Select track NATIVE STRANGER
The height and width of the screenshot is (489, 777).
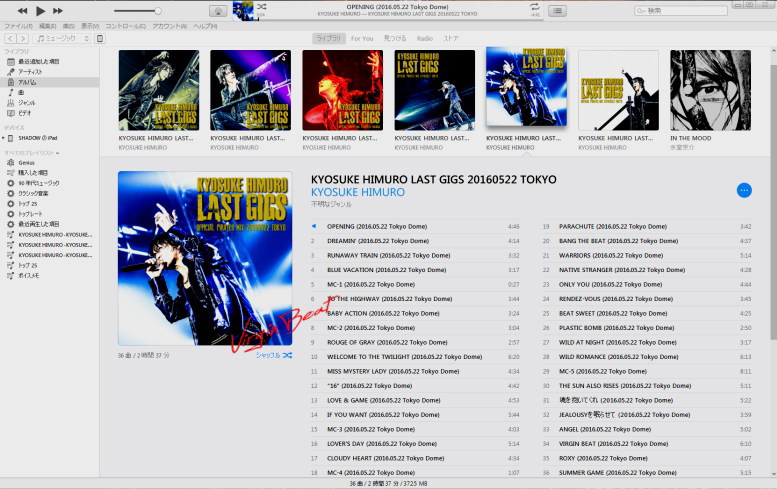point(647,270)
